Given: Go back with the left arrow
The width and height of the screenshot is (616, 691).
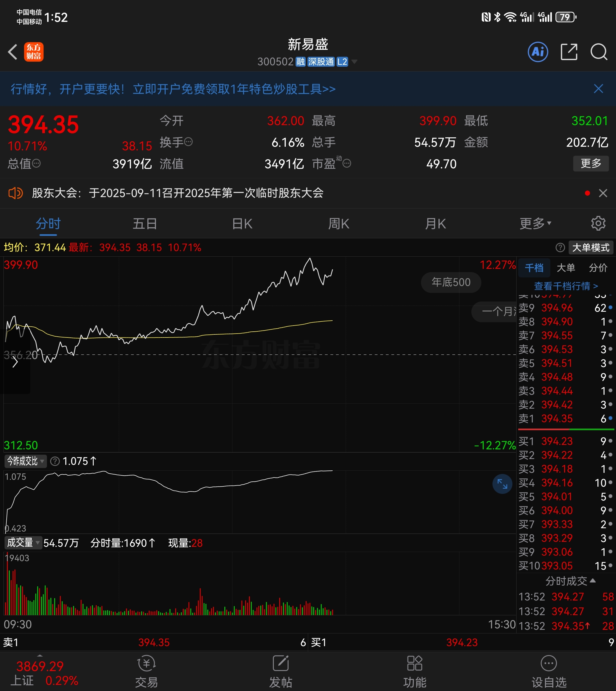Looking at the screenshot, I should click(13, 52).
